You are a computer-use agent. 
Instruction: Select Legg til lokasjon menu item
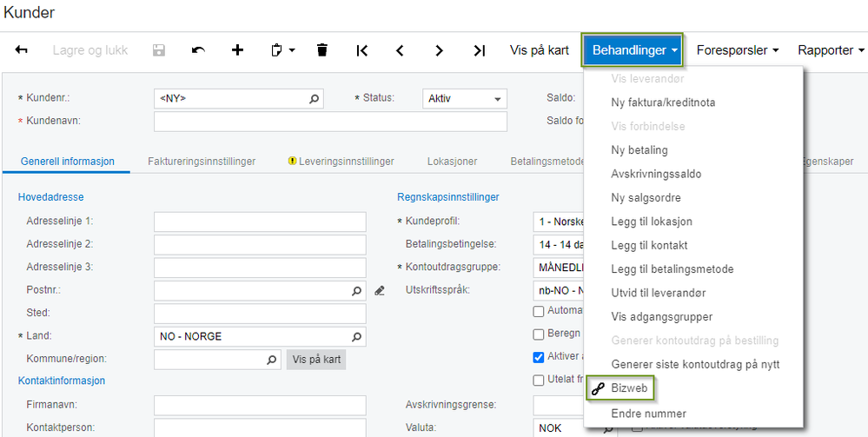click(x=652, y=222)
